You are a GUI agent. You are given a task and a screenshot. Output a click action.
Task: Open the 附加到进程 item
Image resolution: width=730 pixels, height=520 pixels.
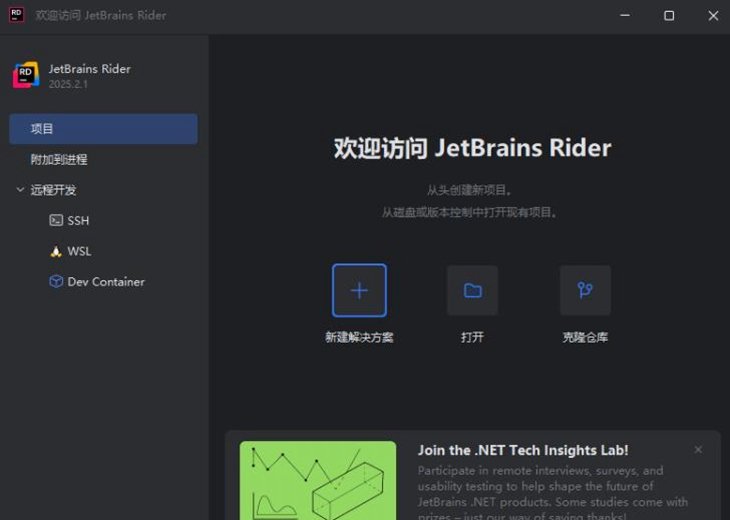[59, 160]
